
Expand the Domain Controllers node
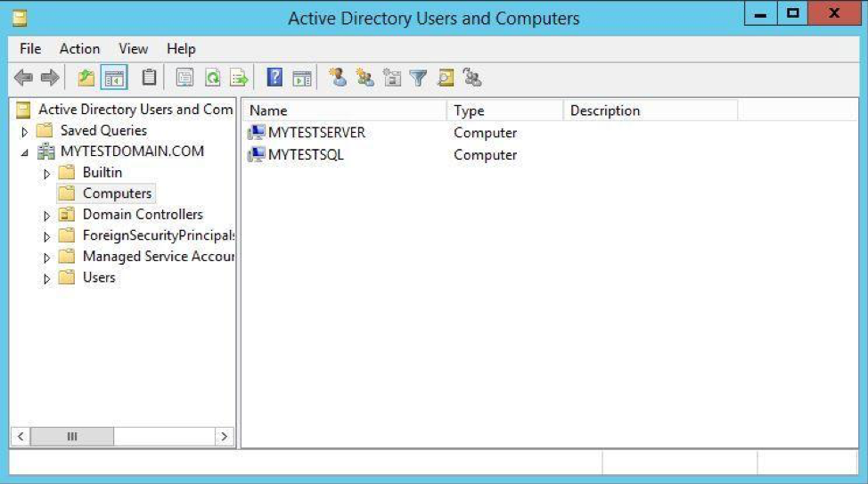pos(47,215)
